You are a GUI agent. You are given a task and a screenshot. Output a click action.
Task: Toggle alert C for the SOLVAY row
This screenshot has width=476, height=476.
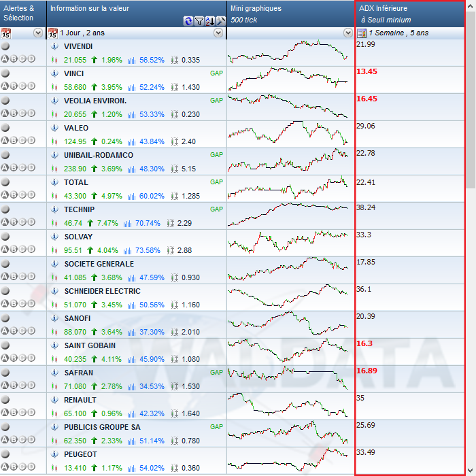22,250
